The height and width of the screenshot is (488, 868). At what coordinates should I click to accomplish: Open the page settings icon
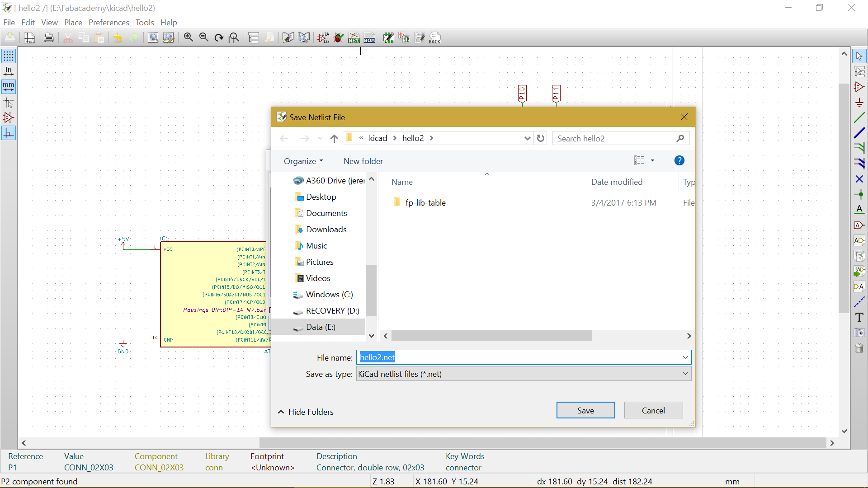[29, 38]
